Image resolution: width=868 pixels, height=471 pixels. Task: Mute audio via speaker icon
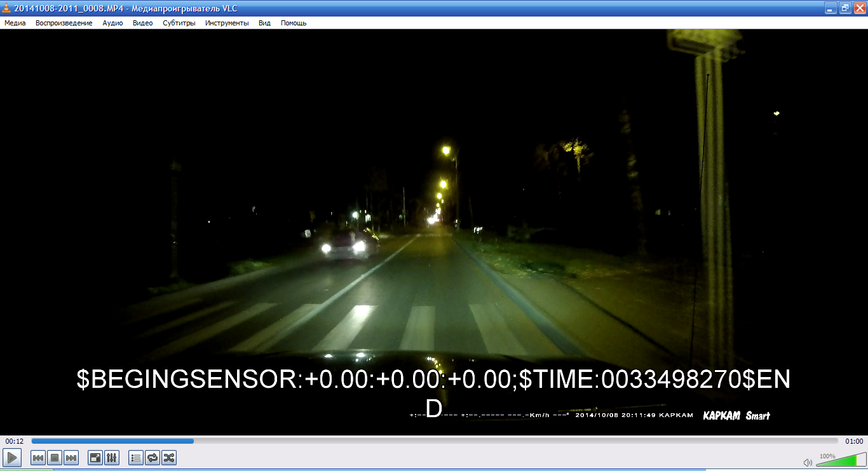808,463
